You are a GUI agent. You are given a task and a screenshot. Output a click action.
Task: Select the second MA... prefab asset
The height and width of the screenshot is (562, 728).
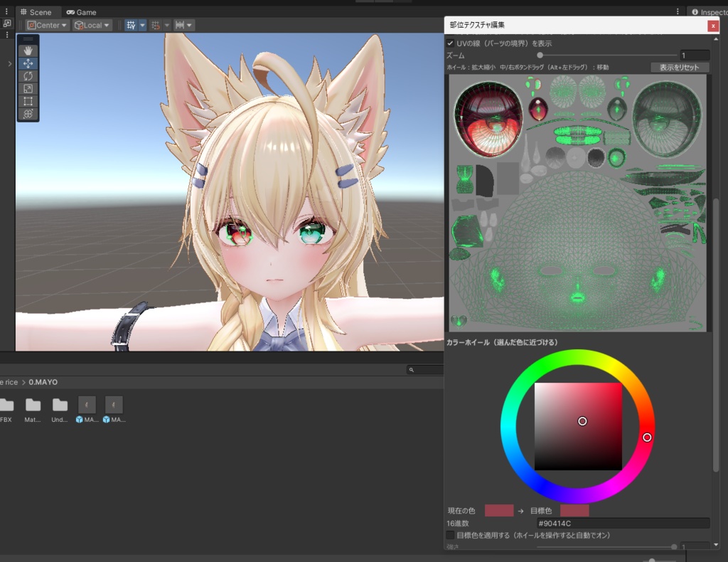114,409
